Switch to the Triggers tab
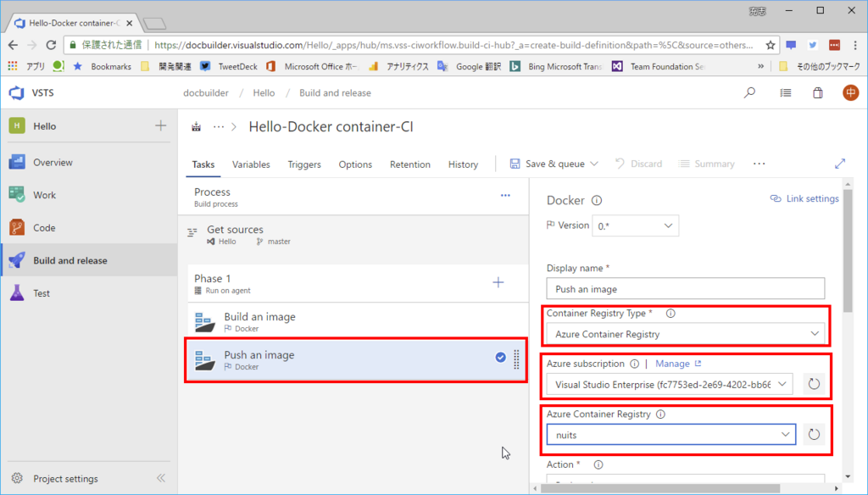 click(x=304, y=164)
